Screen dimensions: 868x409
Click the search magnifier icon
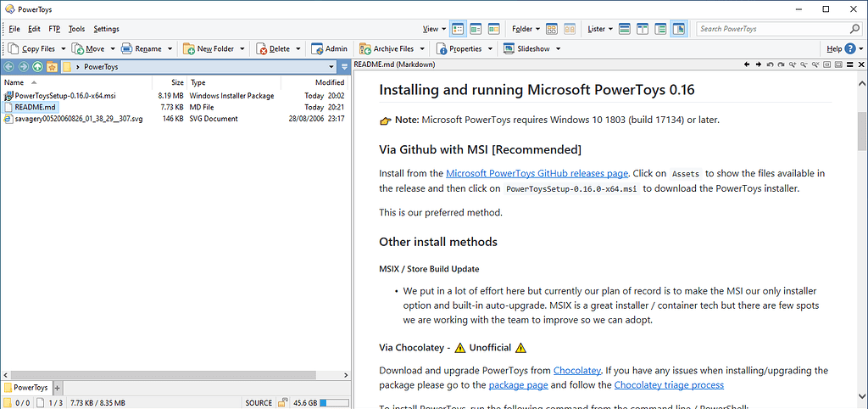(x=854, y=29)
